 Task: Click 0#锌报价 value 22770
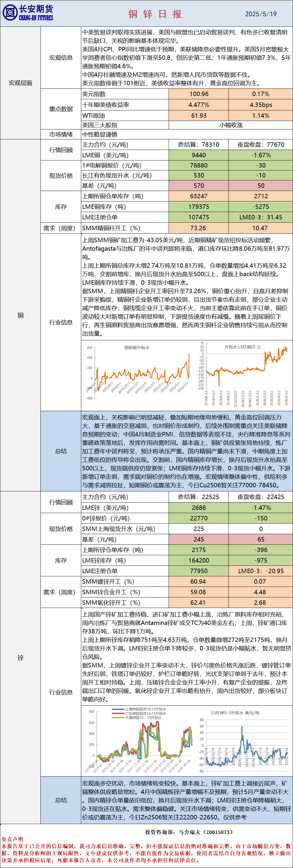coord(199,518)
